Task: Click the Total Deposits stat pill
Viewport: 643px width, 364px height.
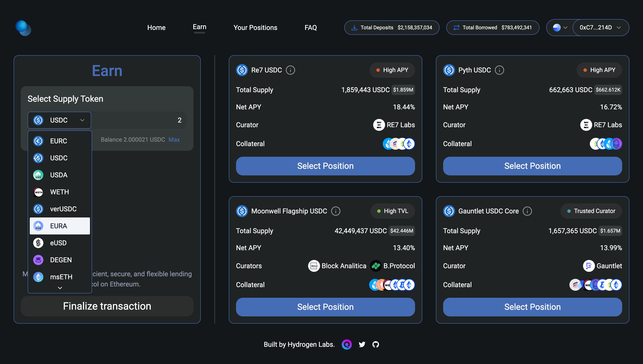Action: [392, 27]
